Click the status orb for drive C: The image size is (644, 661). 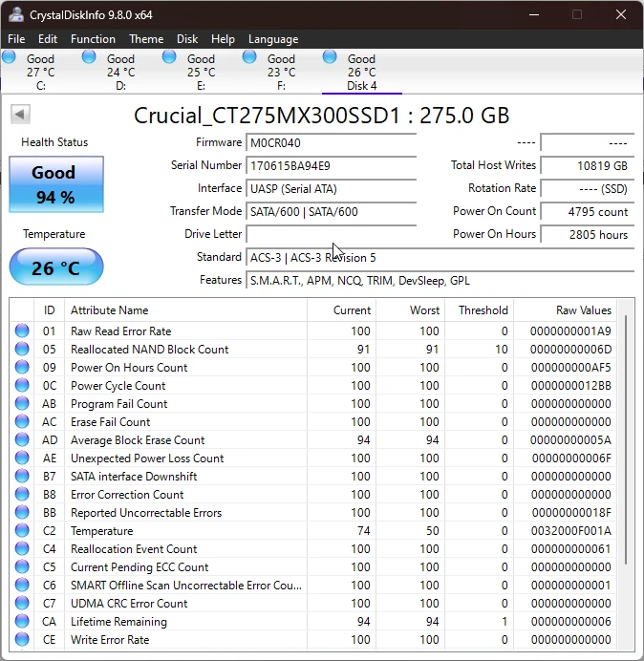tap(10, 56)
